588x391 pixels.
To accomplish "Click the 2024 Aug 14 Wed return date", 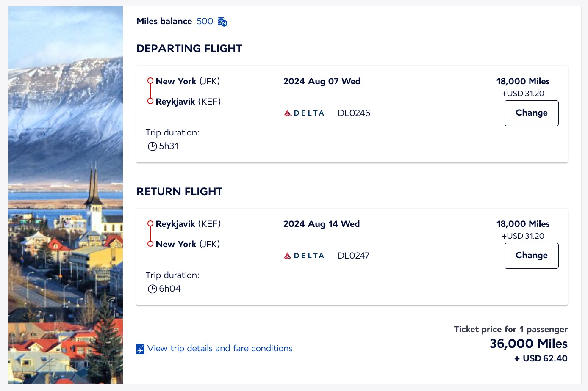I will pos(321,224).
